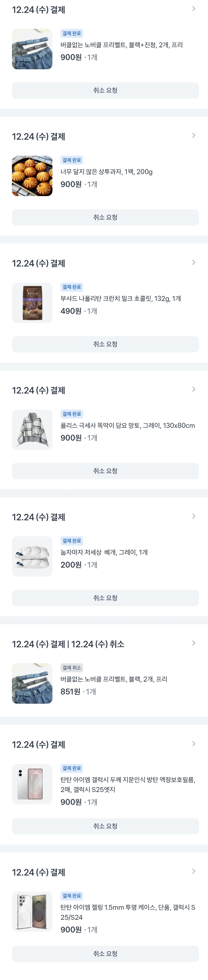Open details chevron for 블랙+진청 프리벨트 order
The width and height of the screenshot is (208, 980).
pos(194,9)
